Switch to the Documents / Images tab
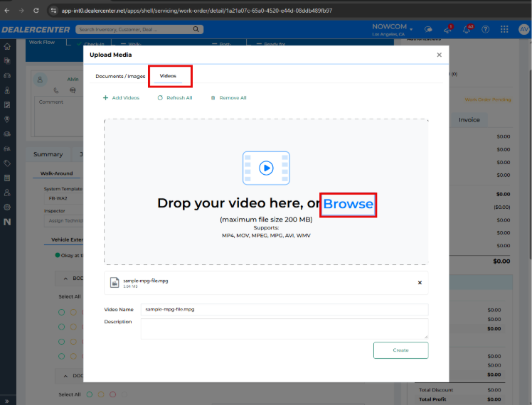The height and width of the screenshot is (405, 532). coord(120,76)
